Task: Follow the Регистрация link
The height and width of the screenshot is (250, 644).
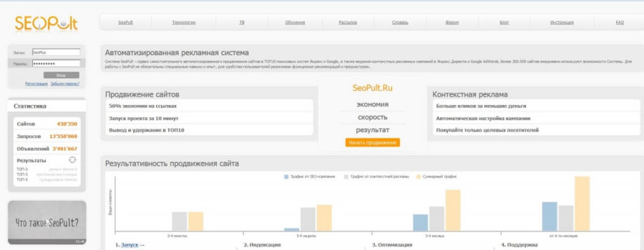Action: 36,84
